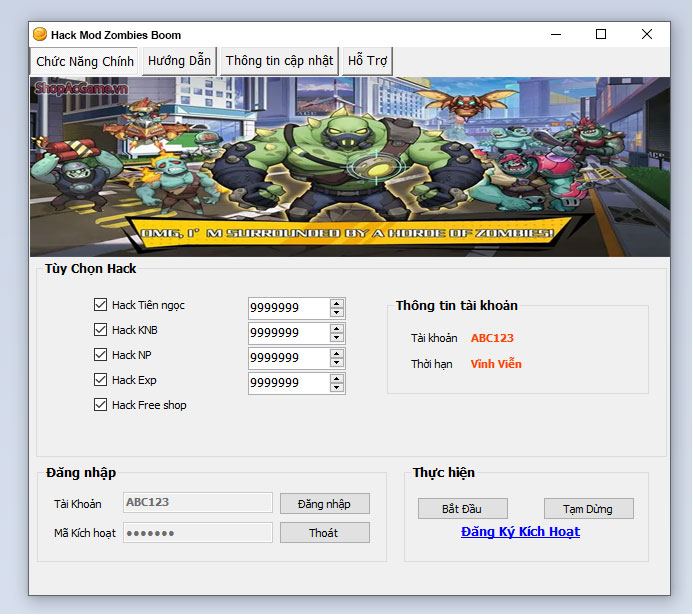Click the Mã Kích hoạt password field
The height and width of the screenshot is (616, 693).
coord(198,533)
